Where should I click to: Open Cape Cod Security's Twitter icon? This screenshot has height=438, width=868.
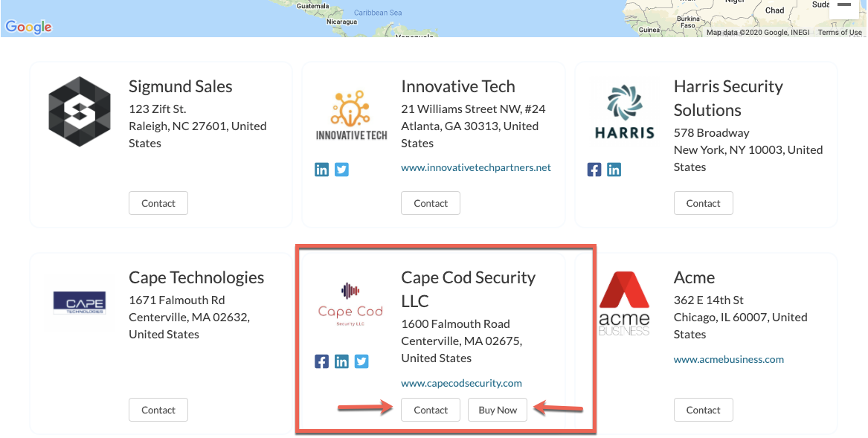coord(361,361)
